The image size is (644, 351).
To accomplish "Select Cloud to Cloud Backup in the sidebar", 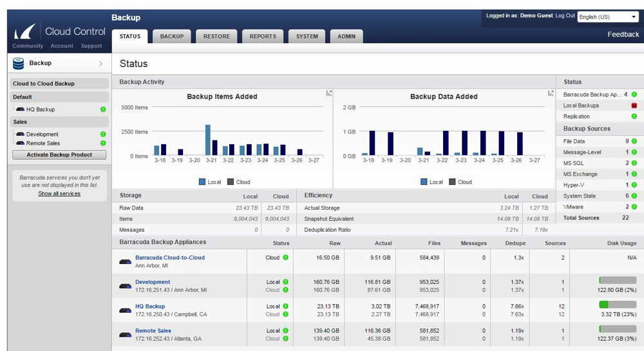I will pyautogui.click(x=59, y=84).
